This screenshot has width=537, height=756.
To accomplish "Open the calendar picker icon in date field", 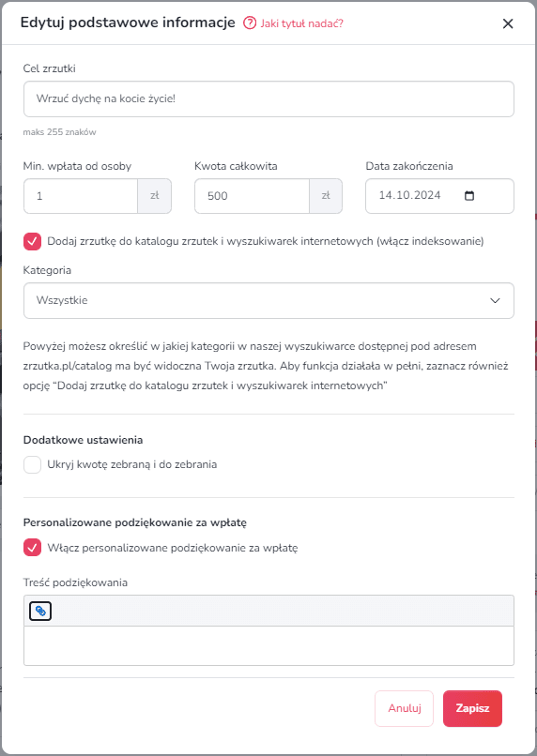I will 469,196.
